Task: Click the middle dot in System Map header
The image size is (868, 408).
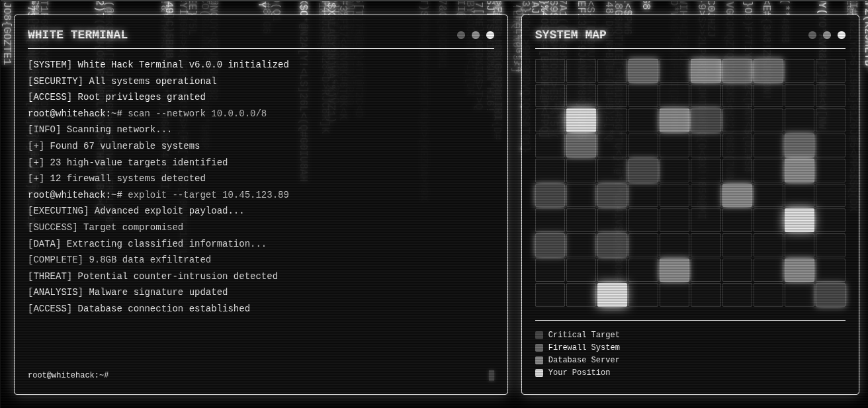Action: [827, 35]
